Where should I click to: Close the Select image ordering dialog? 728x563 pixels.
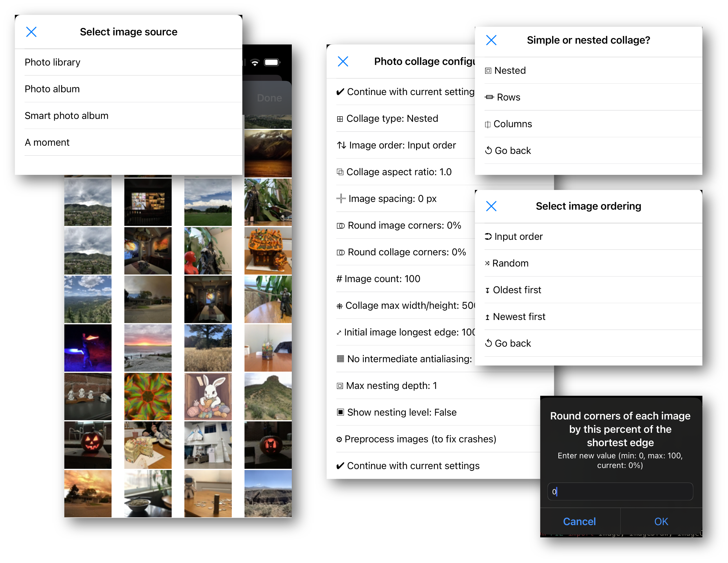(491, 206)
